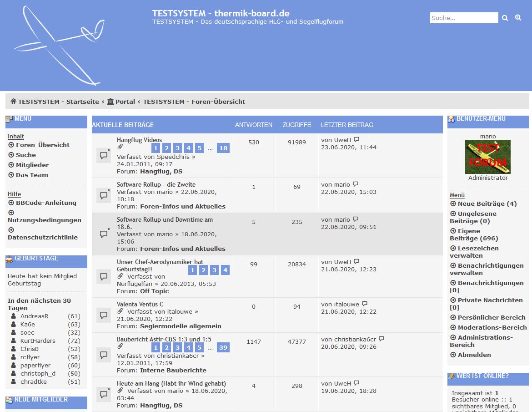Click inside the Suche search field
Viewport: 532px width, 412px height.
[464, 18]
